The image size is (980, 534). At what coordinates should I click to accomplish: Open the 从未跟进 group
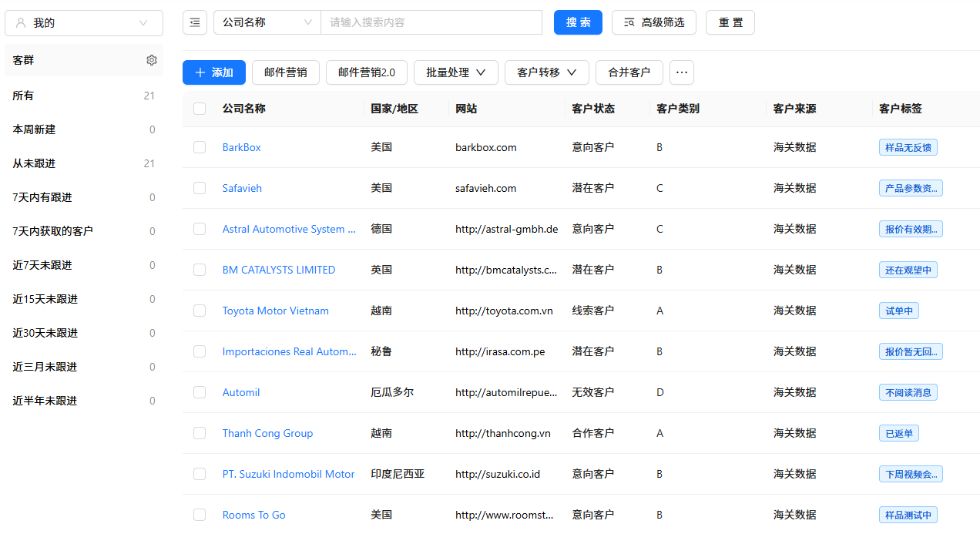click(84, 163)
